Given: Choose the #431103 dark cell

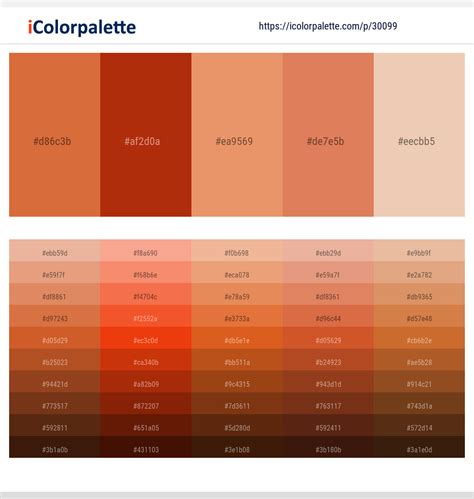Looking at the screenshot, I should [x=146, y=447].
